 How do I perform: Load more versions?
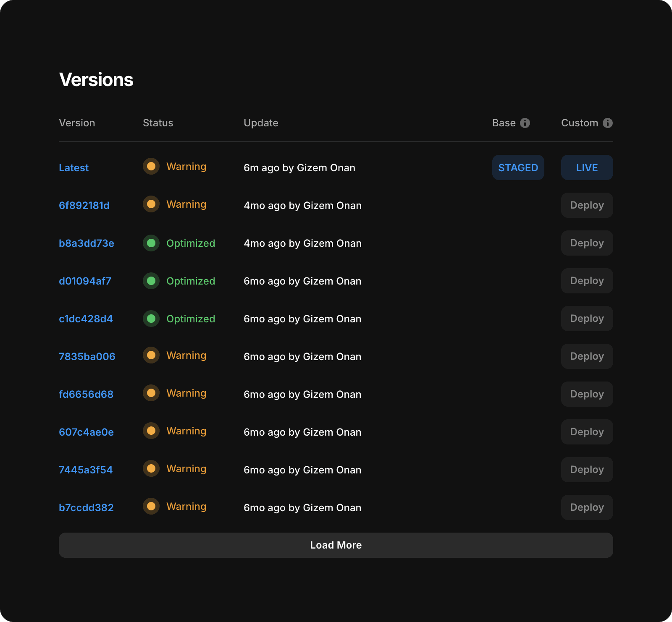pos(336,545)
